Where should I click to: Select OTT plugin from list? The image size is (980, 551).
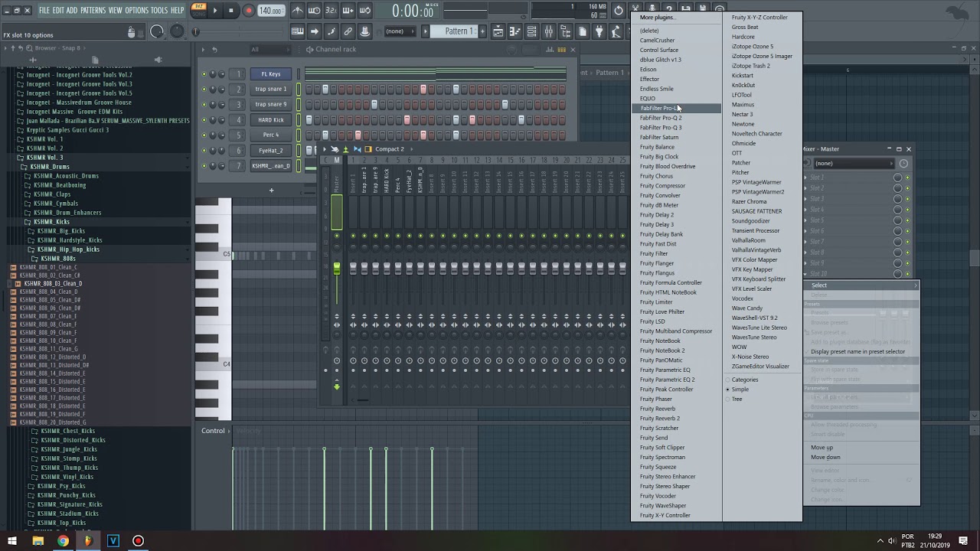click(x=737, y=153)
